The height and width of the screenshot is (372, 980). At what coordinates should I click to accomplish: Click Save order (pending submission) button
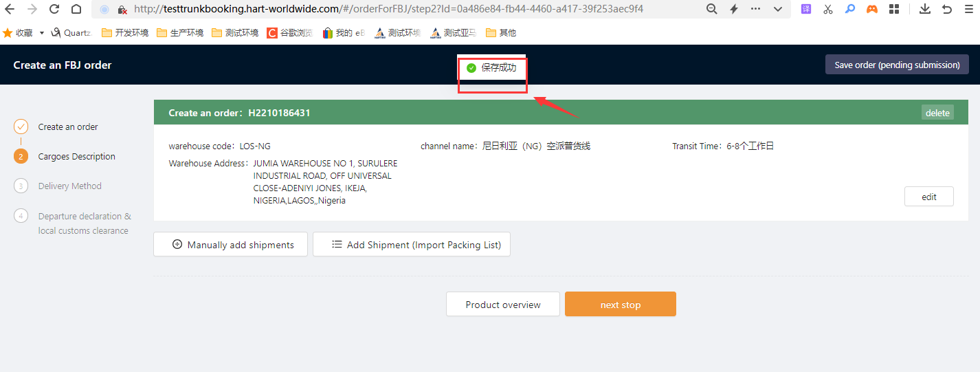point(897,65)
